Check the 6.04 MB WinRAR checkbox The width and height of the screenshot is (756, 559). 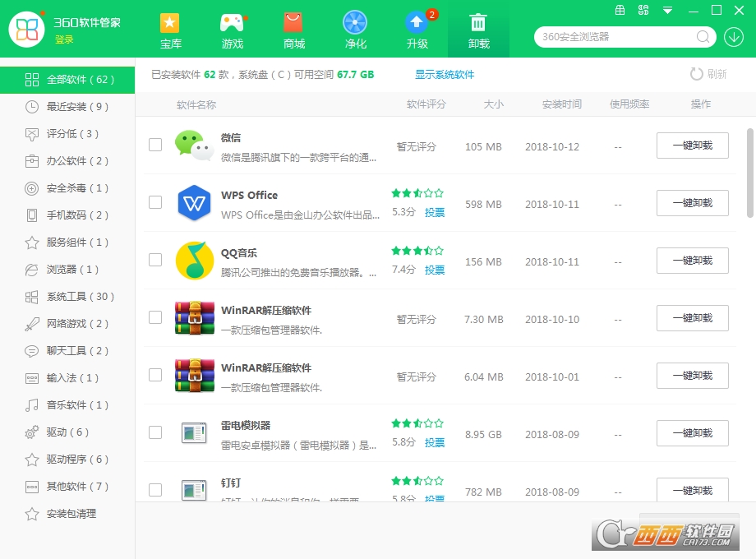coord(155,375)
